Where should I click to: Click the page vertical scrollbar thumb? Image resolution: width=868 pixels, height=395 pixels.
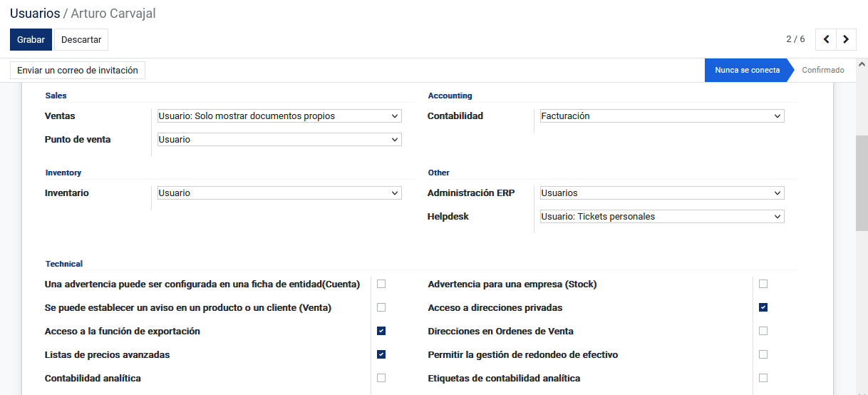(x=862, y=183)
